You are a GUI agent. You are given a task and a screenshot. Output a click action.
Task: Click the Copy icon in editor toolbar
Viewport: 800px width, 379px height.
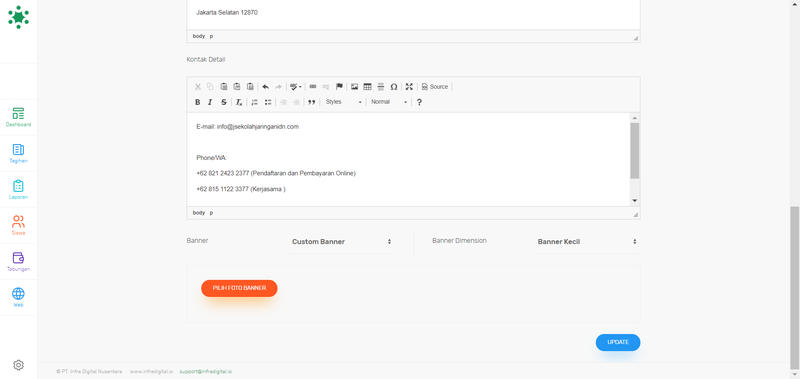coord(210,87)
